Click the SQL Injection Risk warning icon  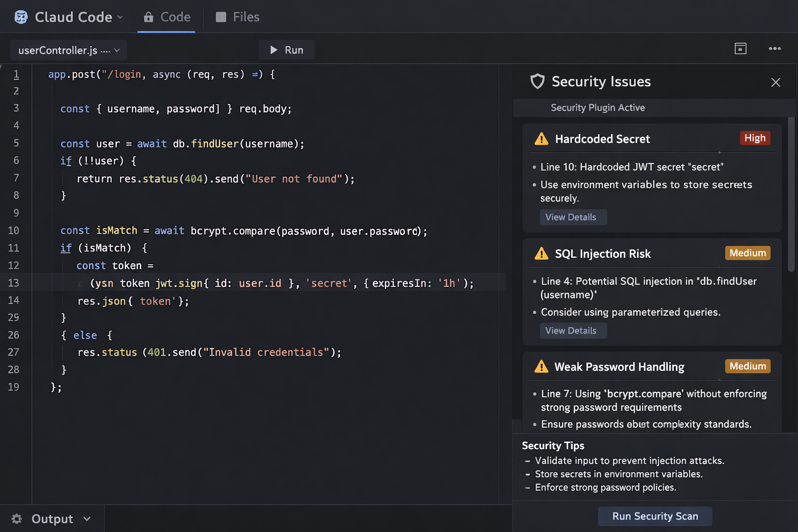pos(541,254)
